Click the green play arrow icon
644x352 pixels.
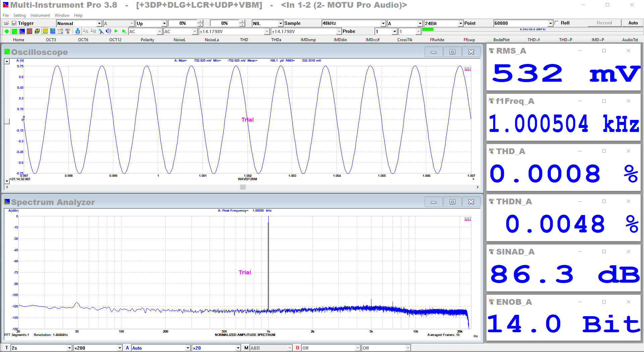click(116, 31)
